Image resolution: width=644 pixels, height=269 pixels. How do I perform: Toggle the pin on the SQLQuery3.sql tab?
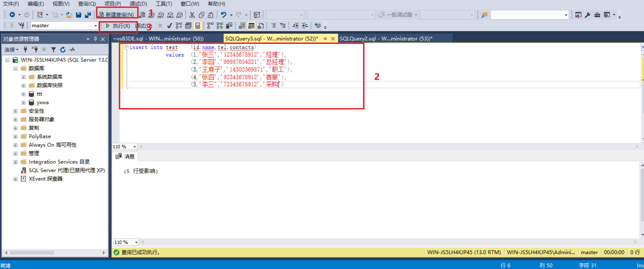point(325,39)
